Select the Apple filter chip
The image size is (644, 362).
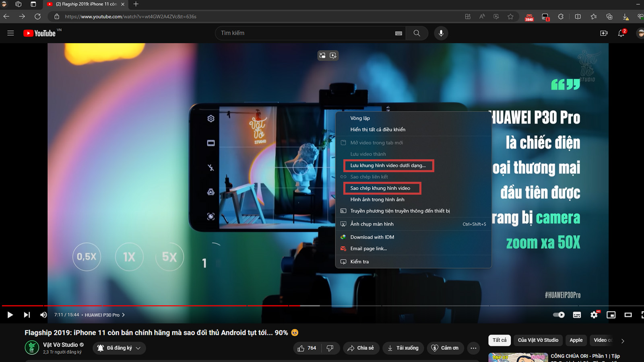pyautogui.click(x=576, y=340)
